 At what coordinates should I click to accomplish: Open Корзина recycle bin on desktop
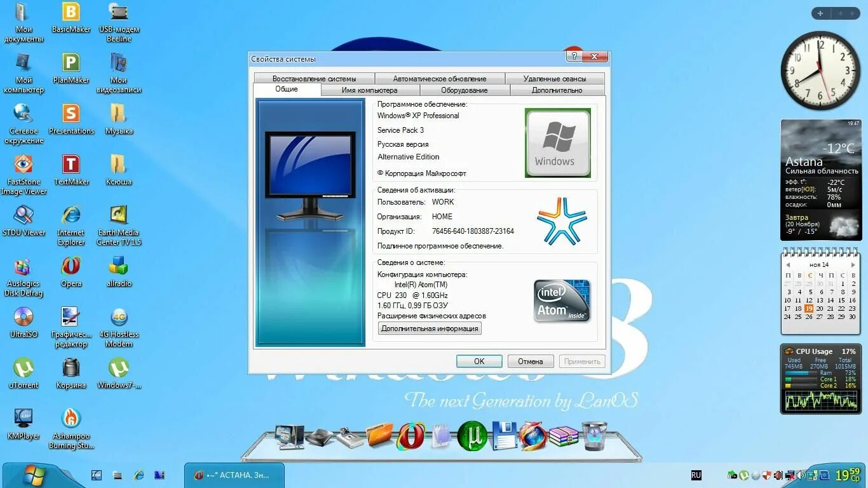click(x=71, y=374)
